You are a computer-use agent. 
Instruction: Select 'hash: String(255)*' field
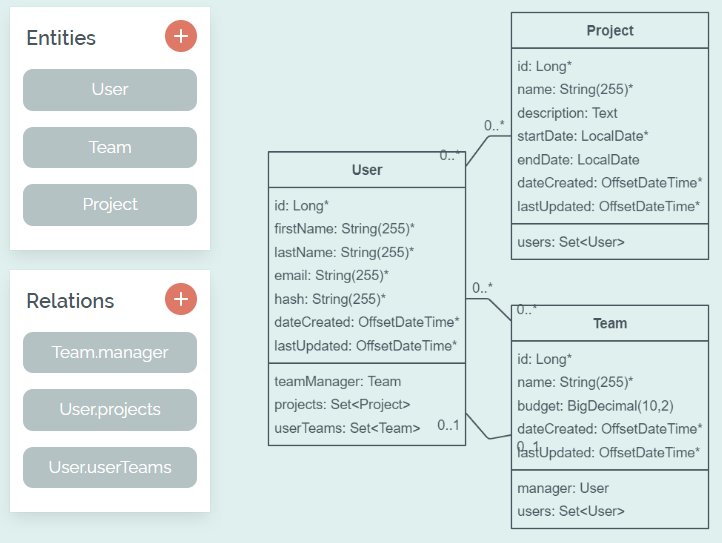tap(330, 299)
